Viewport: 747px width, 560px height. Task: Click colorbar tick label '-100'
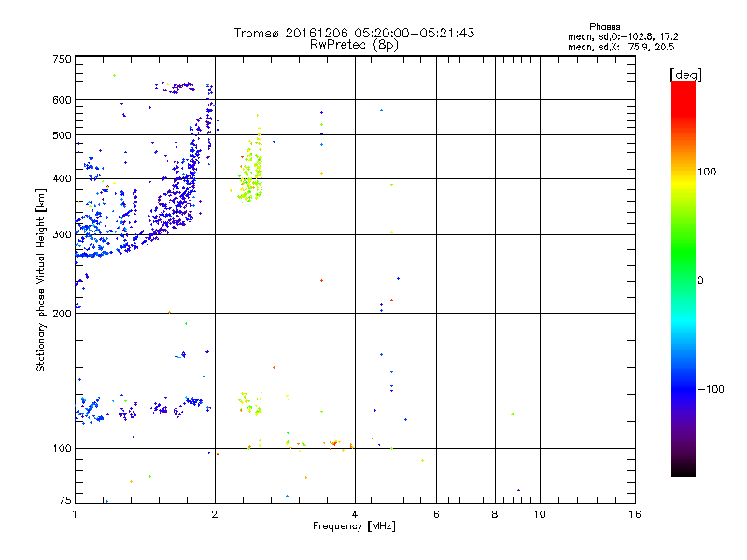pyautogui.click(x=711, y=389)
